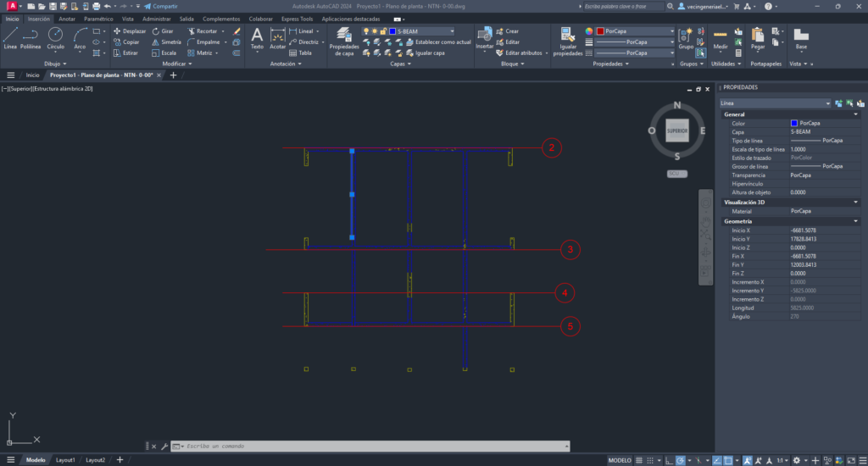Expand the Capas panel
Image resolution: width=868 pixels, height=466 pixels.
(400, 64)
